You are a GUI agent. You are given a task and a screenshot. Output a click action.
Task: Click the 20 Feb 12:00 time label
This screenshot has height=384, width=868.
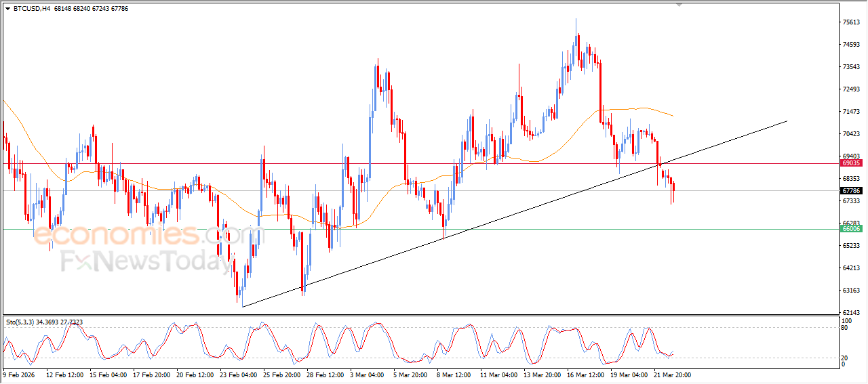(x=195, y=375)
